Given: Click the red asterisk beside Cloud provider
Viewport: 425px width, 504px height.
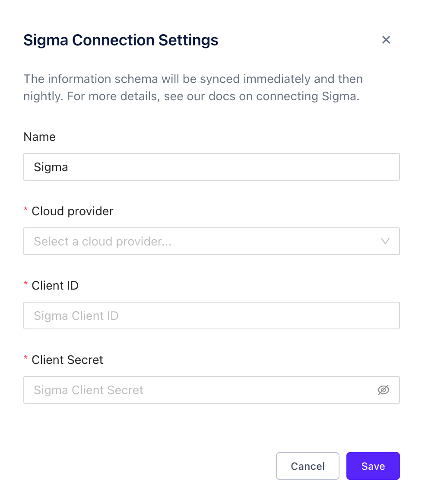Looking at the screenshot, I should pos(25,210).
